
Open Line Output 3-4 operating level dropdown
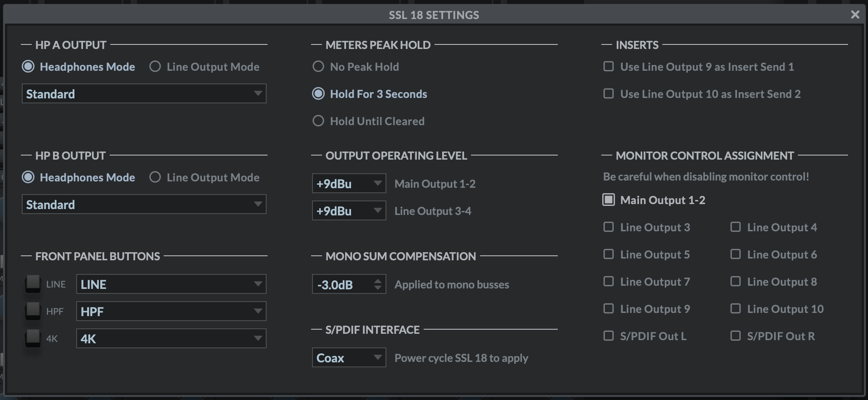tap(349, 211)
